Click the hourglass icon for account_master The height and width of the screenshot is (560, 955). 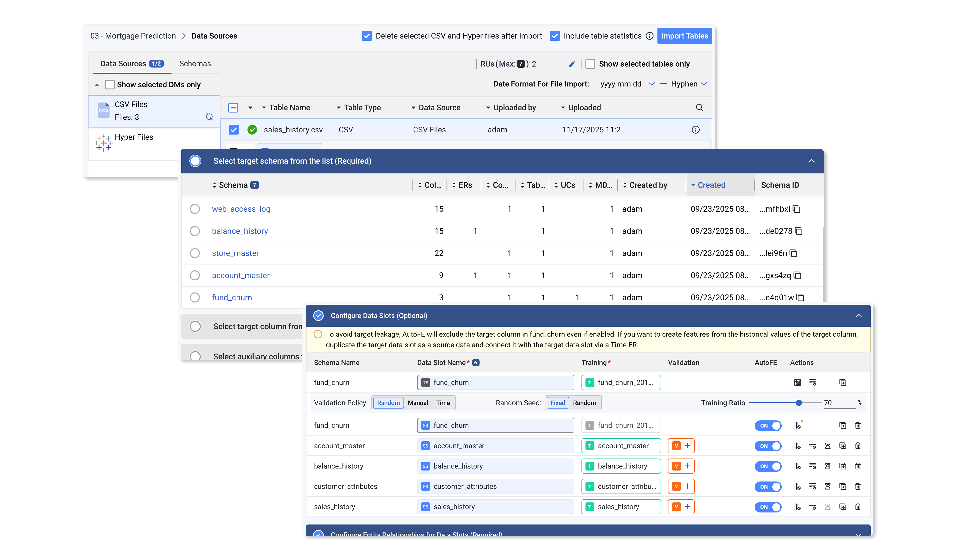coord(828,446)
